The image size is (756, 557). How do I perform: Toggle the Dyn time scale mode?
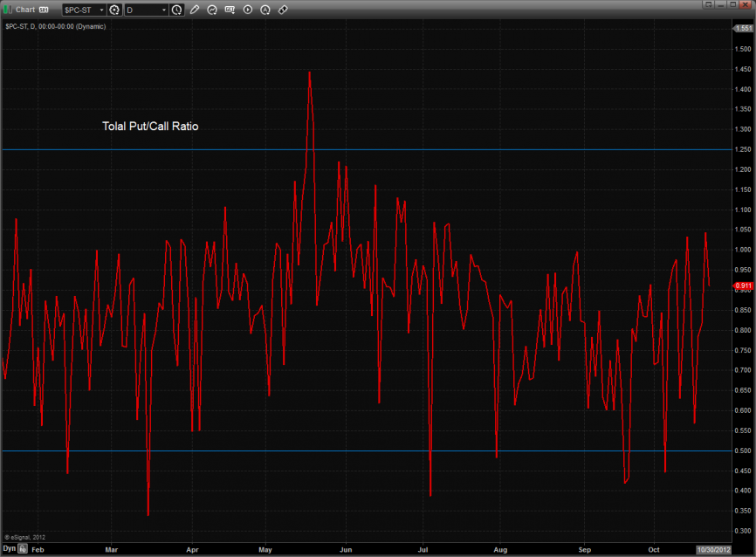tap(9, 549)
